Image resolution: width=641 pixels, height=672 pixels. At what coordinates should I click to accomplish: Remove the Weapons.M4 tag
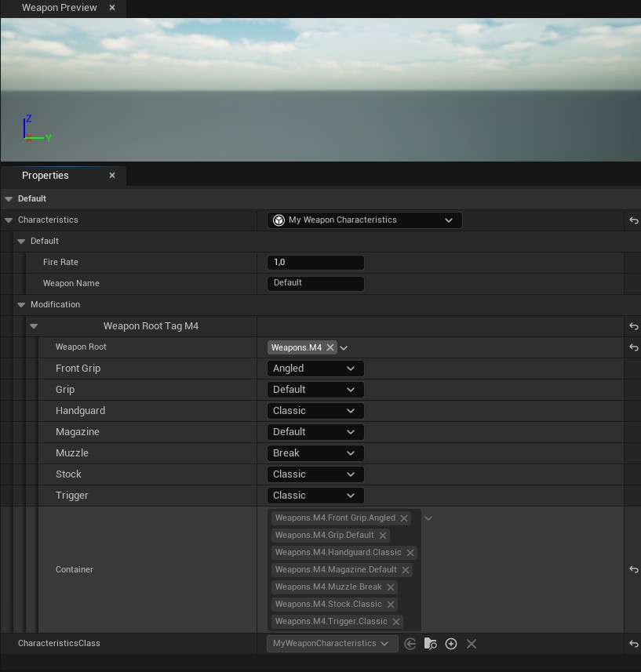[x=330, y=347]
